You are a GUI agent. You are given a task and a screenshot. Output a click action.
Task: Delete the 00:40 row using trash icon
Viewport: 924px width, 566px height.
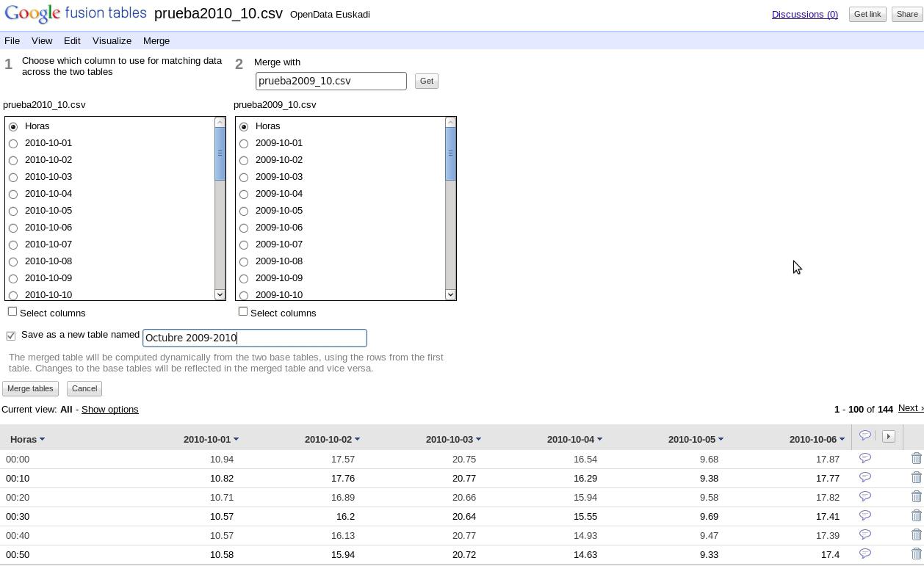(916, 535)
